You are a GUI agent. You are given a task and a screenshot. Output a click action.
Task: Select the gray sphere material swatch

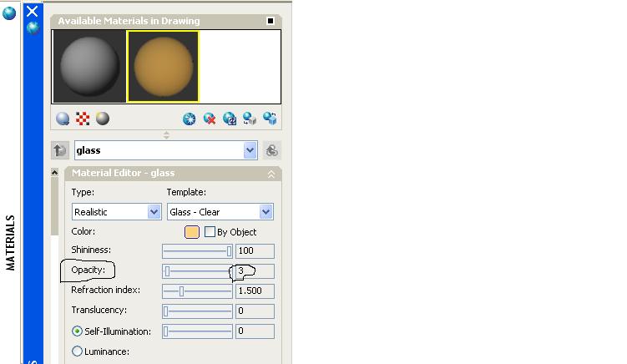(x=89, y=67)
